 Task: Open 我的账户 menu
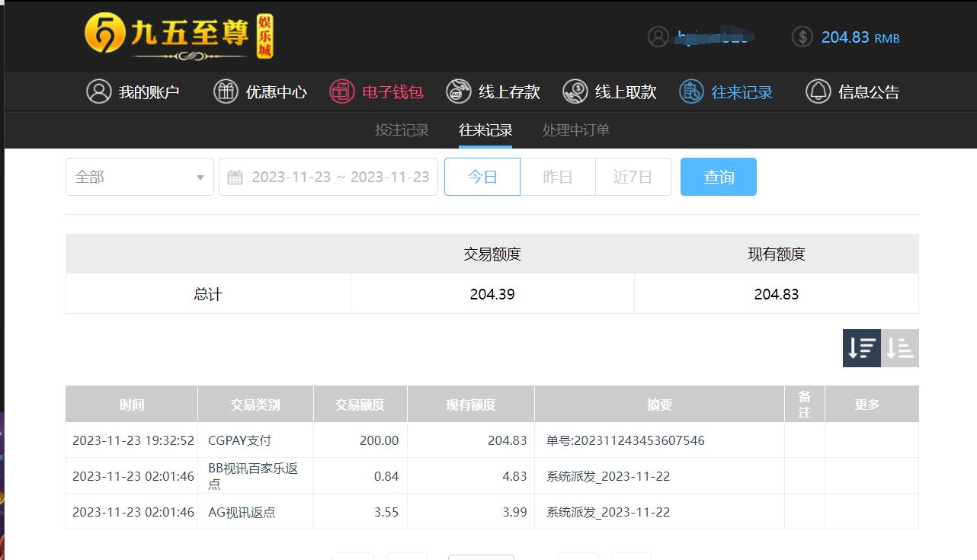(133, 92)
